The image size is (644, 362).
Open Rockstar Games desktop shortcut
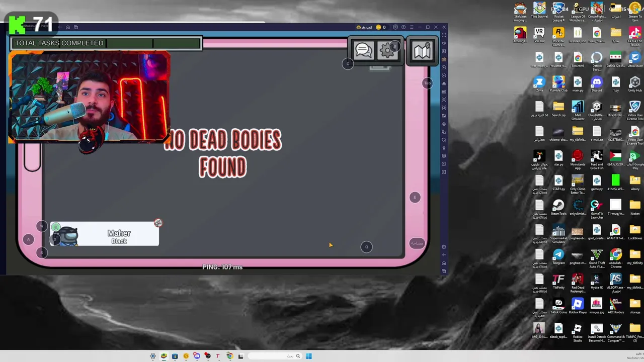point(558,36)
